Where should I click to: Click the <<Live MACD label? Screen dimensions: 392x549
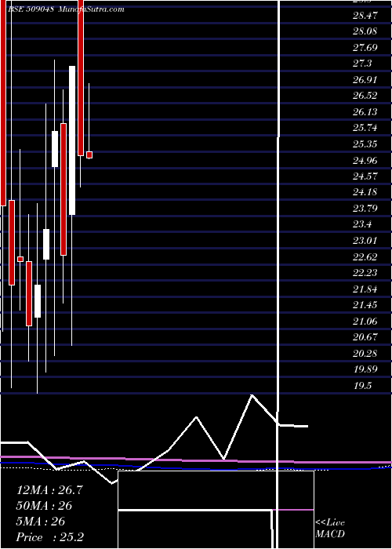(x=330, y=529)
